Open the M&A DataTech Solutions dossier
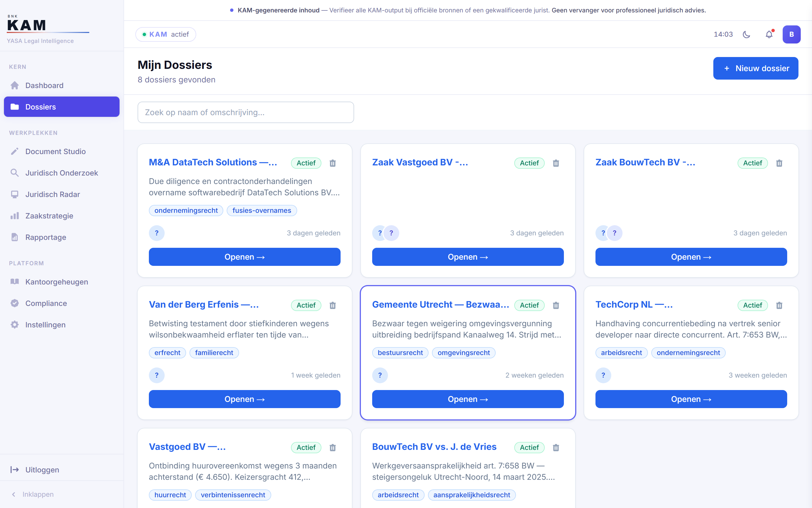812x508 pixels. [245, 257]
